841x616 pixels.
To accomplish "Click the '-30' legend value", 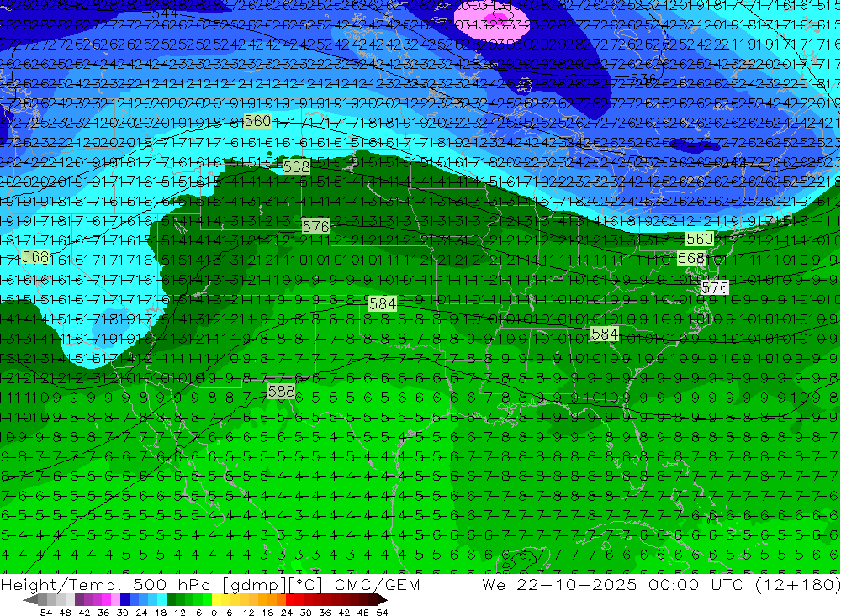I will (x=119, y=613).
